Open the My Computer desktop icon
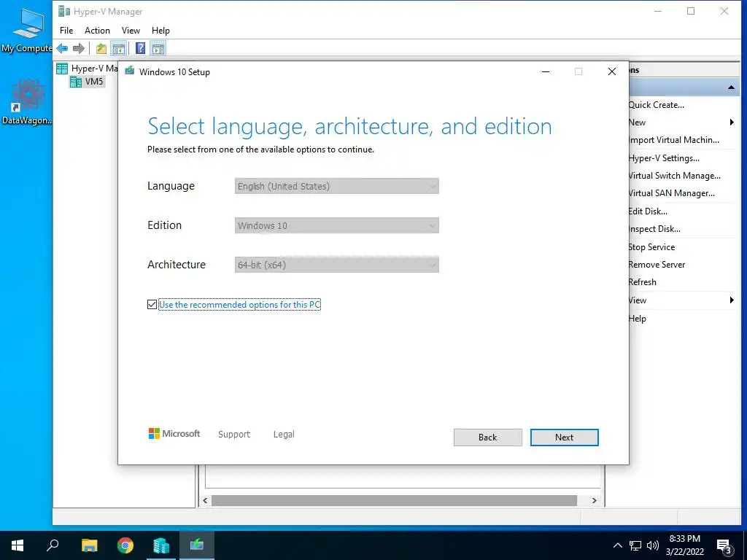This screenshot has height=560, width=747. pyautogui.click(x=27, y=30)
